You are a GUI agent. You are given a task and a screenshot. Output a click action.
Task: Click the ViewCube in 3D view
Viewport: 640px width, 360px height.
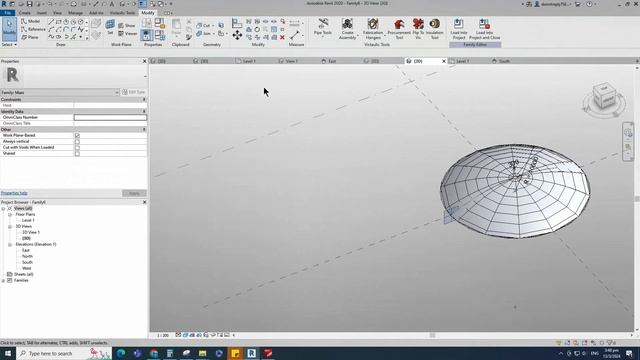(x=604, y=96)
